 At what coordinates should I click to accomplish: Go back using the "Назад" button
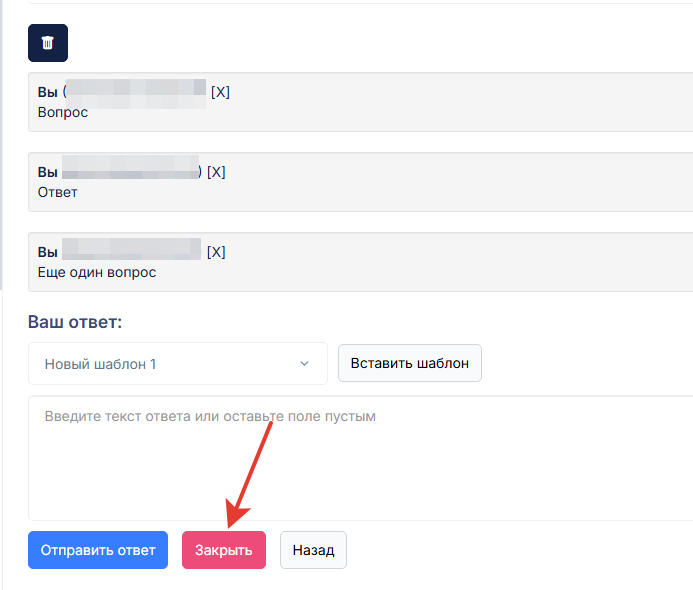click(x=313, y=550)
